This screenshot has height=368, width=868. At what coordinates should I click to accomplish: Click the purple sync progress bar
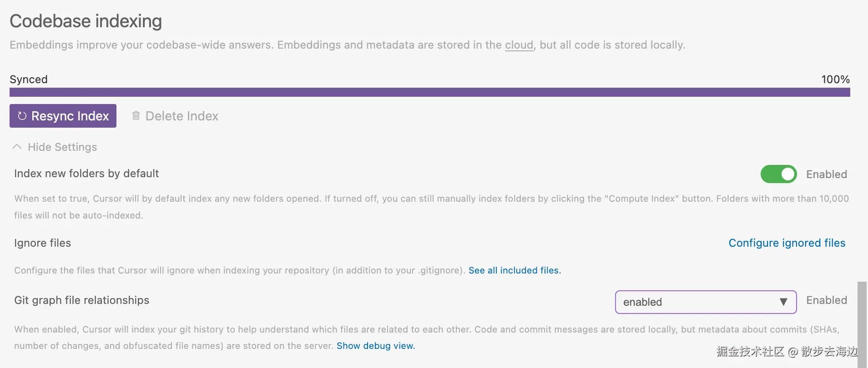[429, 92]
